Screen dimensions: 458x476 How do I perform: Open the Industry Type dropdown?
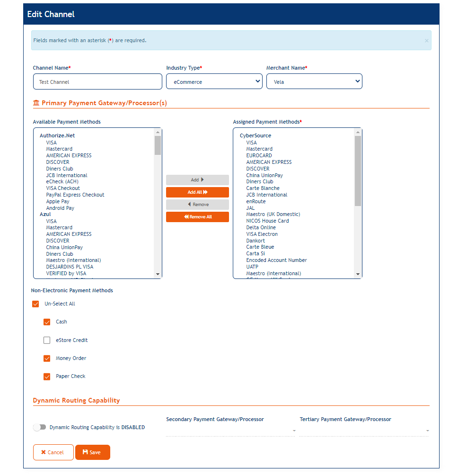coord(214,81)
